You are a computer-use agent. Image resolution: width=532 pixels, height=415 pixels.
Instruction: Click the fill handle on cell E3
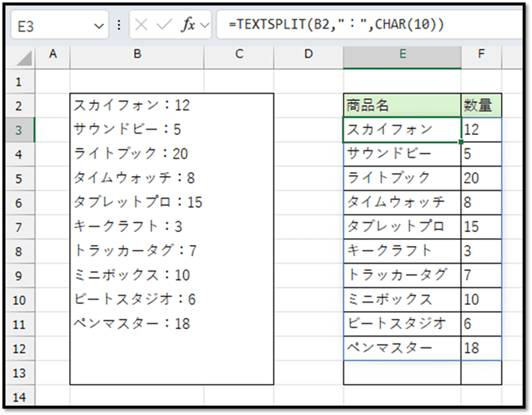(461, 142)
